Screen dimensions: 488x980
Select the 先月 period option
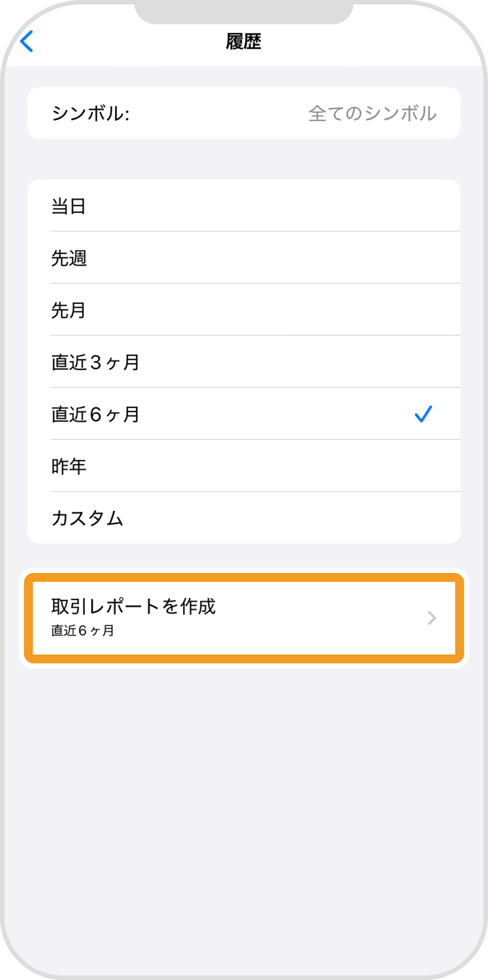pyautogui.click(x=68, y=310)
